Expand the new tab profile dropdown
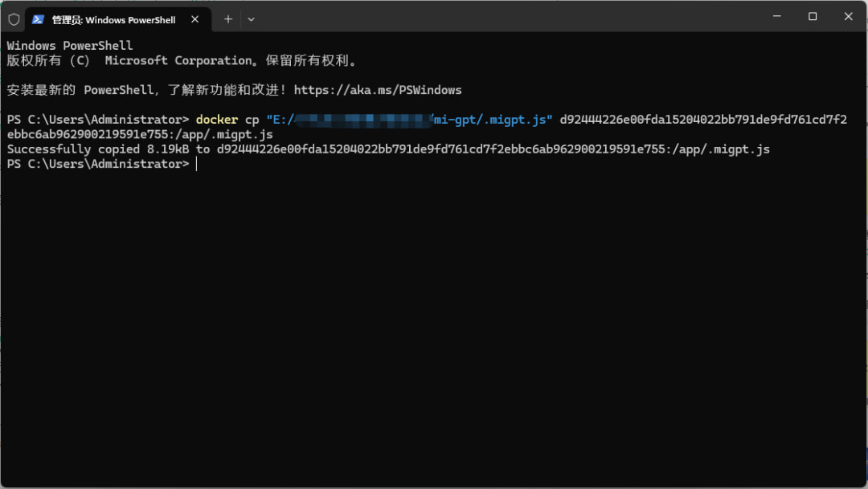The image size is (868, 489). [x=252, y=19]
